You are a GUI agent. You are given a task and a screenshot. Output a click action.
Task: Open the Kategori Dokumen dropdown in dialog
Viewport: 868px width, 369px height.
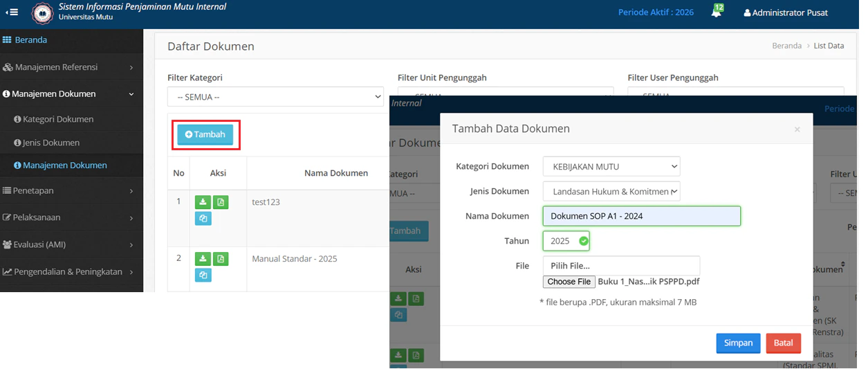pos(611,166)
